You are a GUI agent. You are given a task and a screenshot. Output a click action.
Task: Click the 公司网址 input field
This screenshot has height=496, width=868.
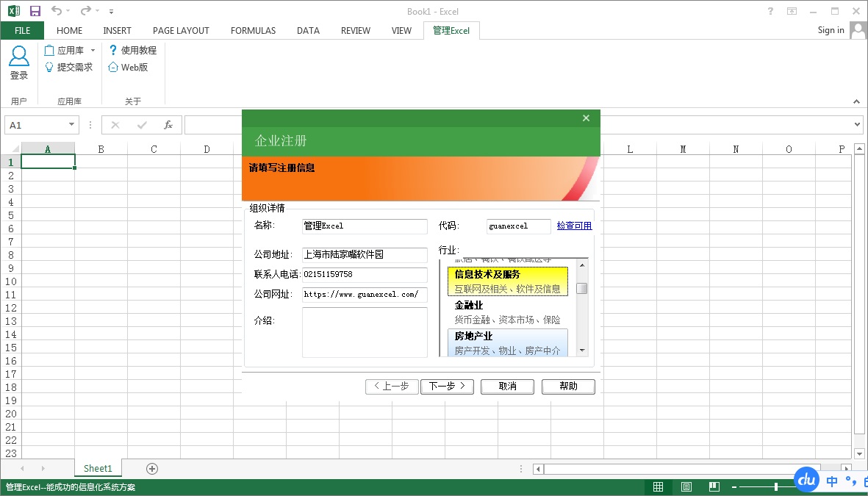pyautogui.click(x=365, y=295)
